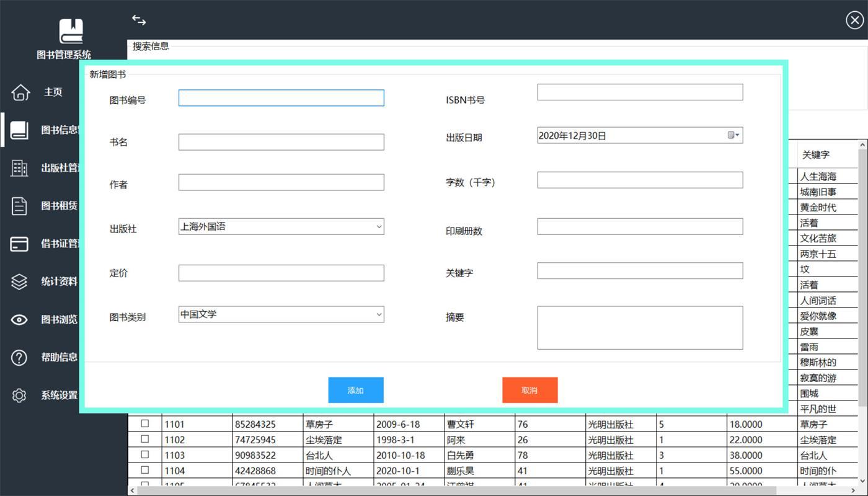Click the question mark icon for 帮助信息
The height and width of the screenshot is (496, 868).
[x=19, y=357]
